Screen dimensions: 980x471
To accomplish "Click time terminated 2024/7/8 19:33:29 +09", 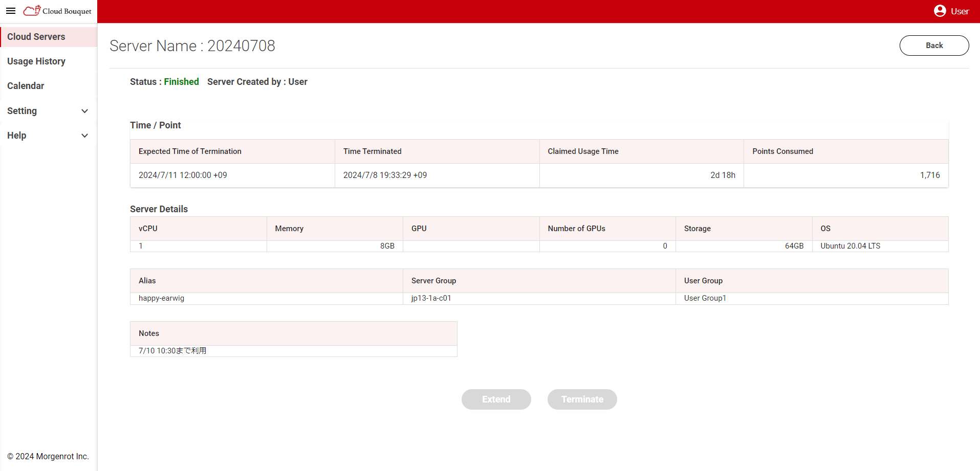I will [385, 175].
